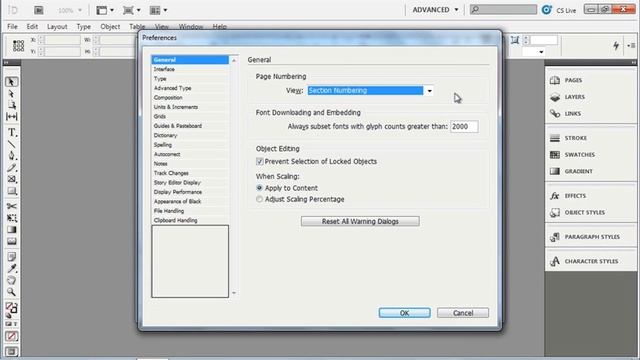Confirm preferences with OK
The width and height of the screenshot is (640, 360).
point(404,313)
